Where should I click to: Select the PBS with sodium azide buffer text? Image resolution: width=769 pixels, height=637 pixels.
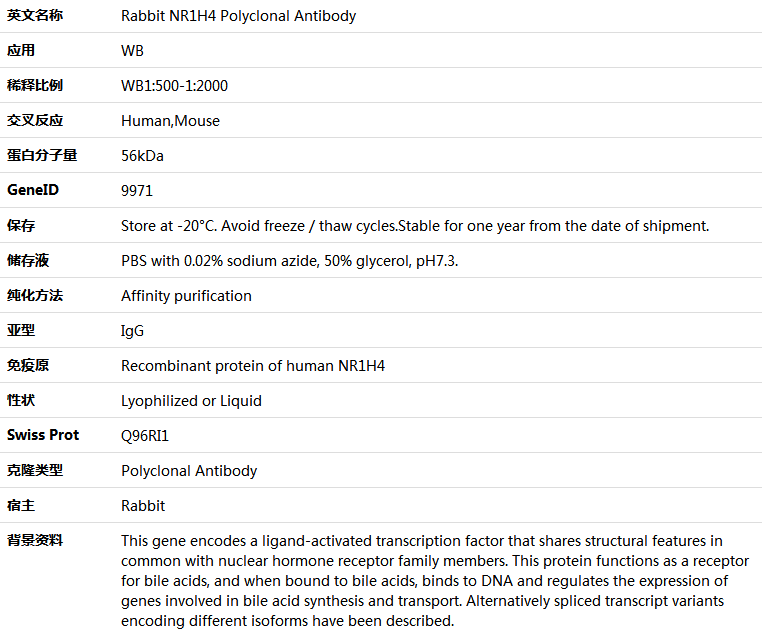(x=289, y=261)
